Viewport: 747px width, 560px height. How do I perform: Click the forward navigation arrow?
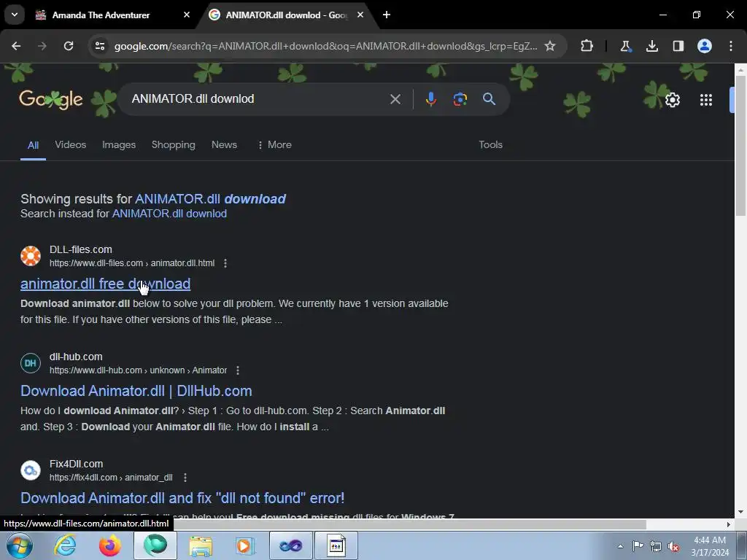point(42,46)
